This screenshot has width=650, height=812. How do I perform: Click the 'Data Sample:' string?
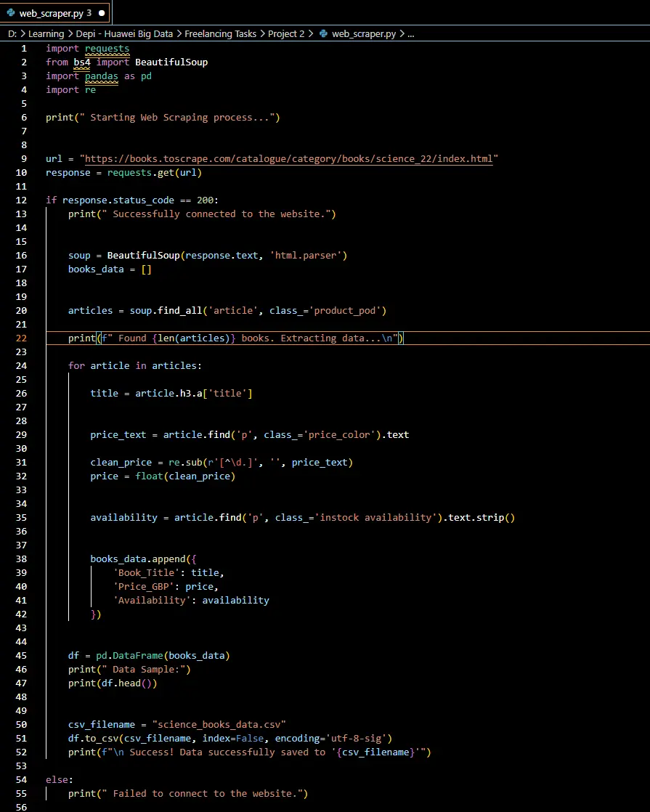click(146, 670)
